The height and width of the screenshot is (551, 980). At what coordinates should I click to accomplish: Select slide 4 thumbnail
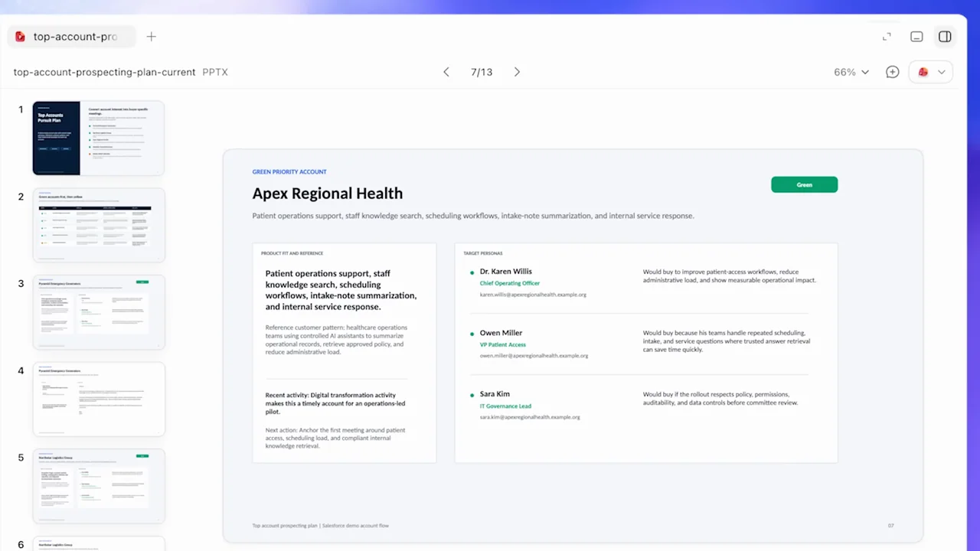click(99, 399)
